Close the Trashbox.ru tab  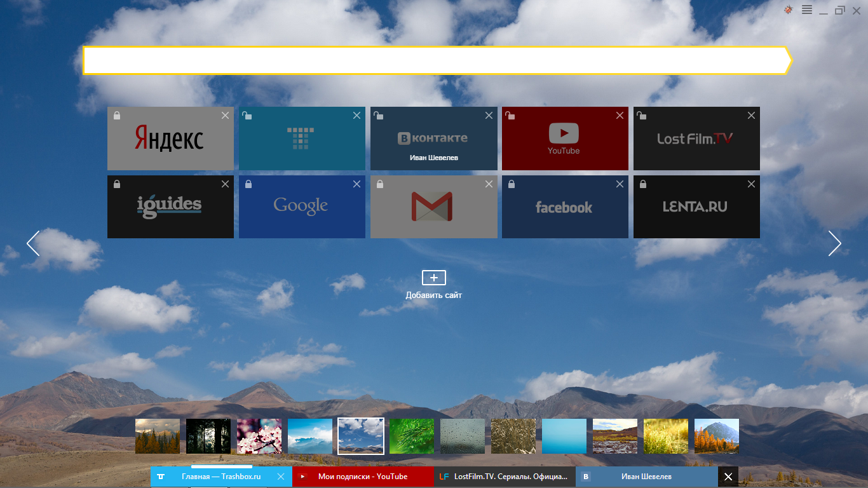281,477
